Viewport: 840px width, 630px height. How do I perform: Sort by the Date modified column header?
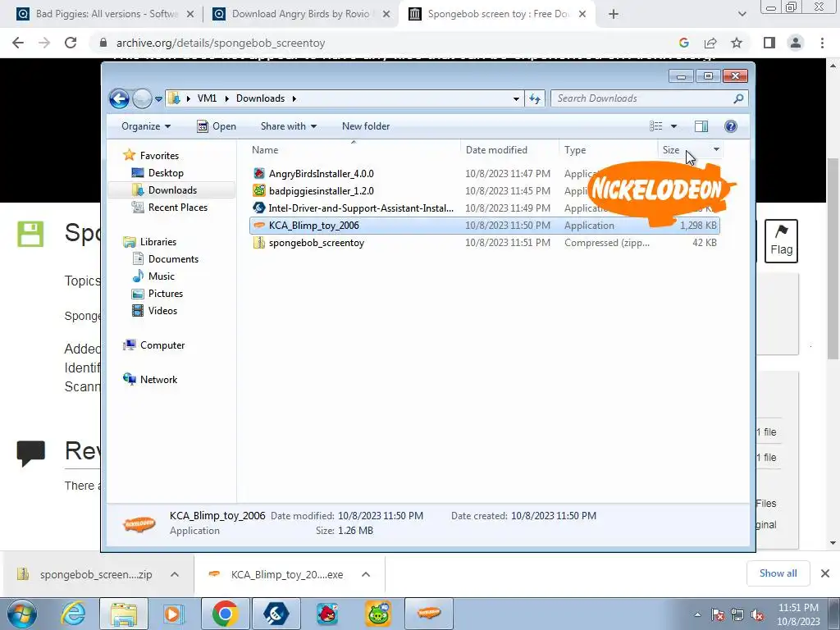click(509, 150)
